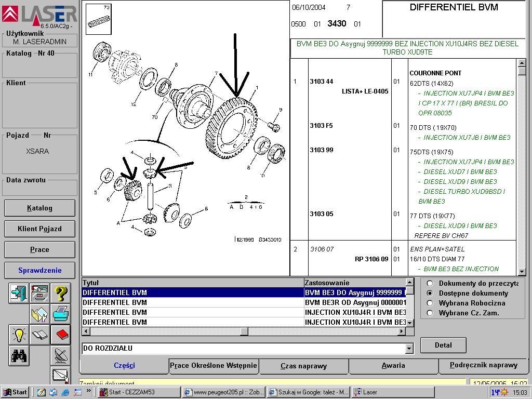Click the 'Klient Pojazd' button
Viewport: 532px width, 399px height.
[39, 229]
